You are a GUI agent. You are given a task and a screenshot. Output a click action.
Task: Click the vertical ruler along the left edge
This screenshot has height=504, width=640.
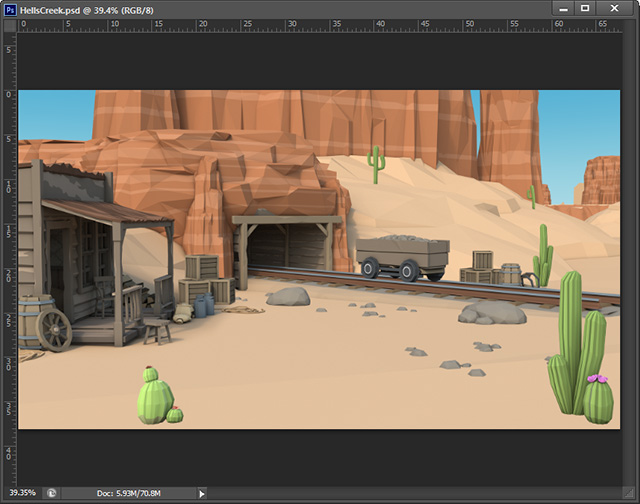coord(10,250)
